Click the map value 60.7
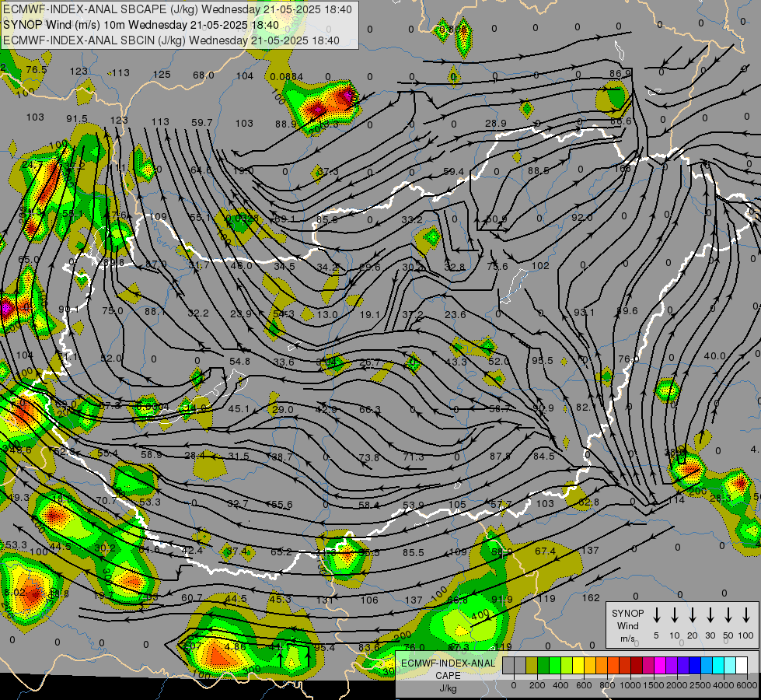 (x=192, y=597)
